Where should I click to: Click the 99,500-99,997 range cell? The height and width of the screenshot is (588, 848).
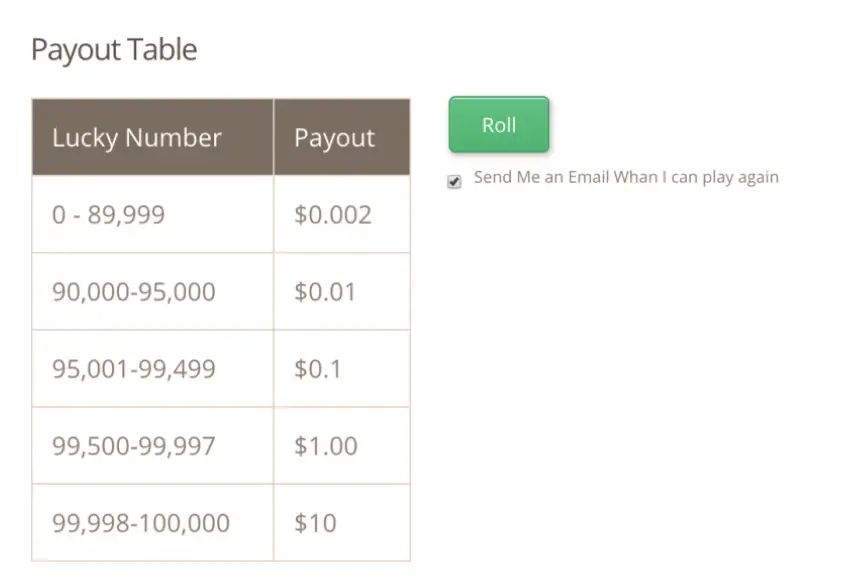click(153, 446)
